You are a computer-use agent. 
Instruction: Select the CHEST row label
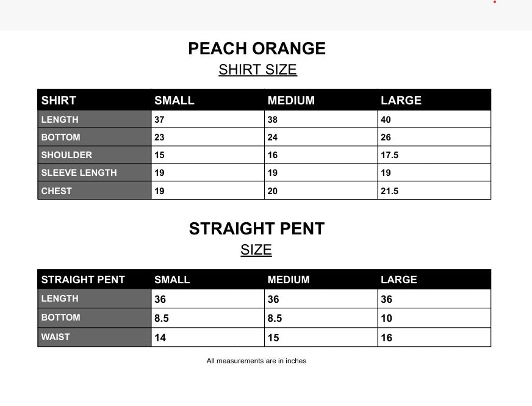pyautogui.click(x=57, y=191)
